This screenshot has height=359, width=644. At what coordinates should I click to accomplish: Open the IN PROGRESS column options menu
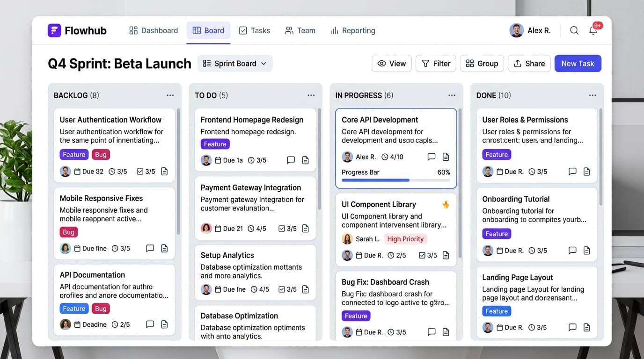pyautogui.click(x=452, y=95)
